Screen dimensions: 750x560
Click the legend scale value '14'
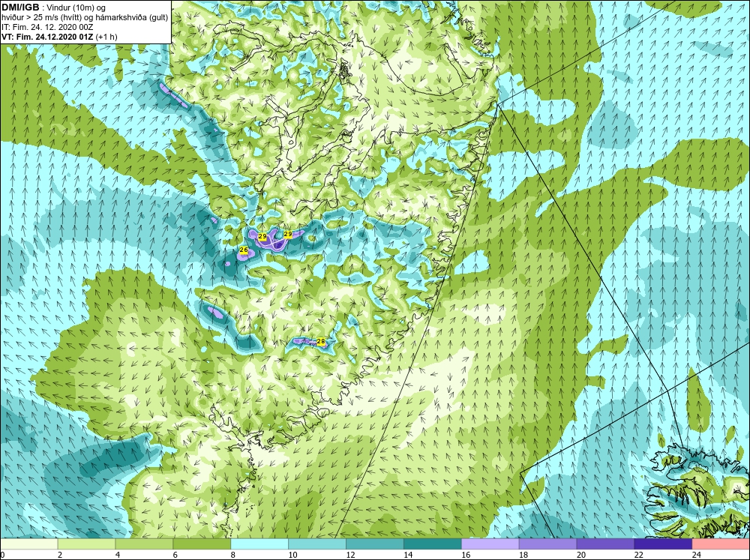pos(408,555)
